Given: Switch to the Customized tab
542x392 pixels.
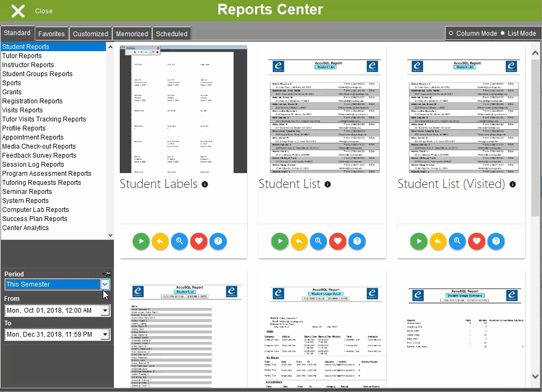Looking at the screenshot, I should tap(90, 34).
